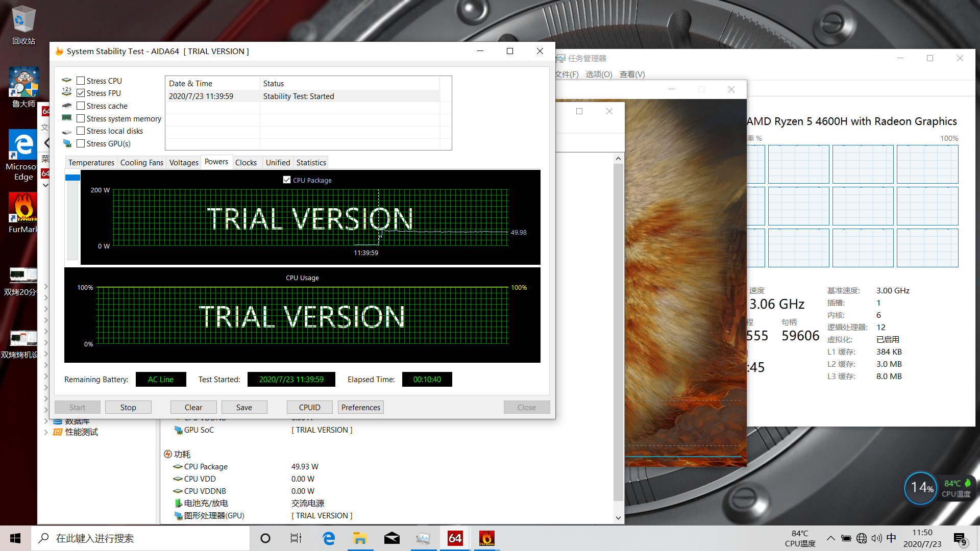Open the 鲁大师 desktop icon
The height and width of the screenshot is (551, 980).
click(x=23, y=87)
